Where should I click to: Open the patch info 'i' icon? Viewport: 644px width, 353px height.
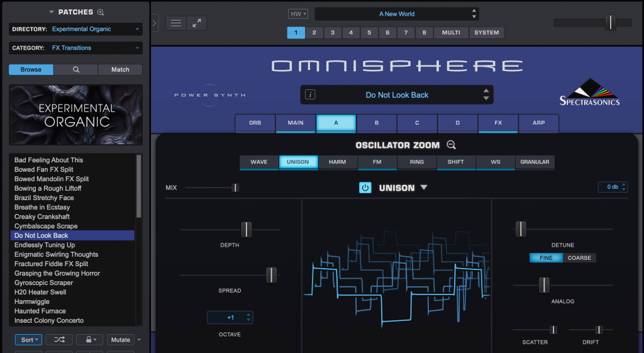coord(310,95)
